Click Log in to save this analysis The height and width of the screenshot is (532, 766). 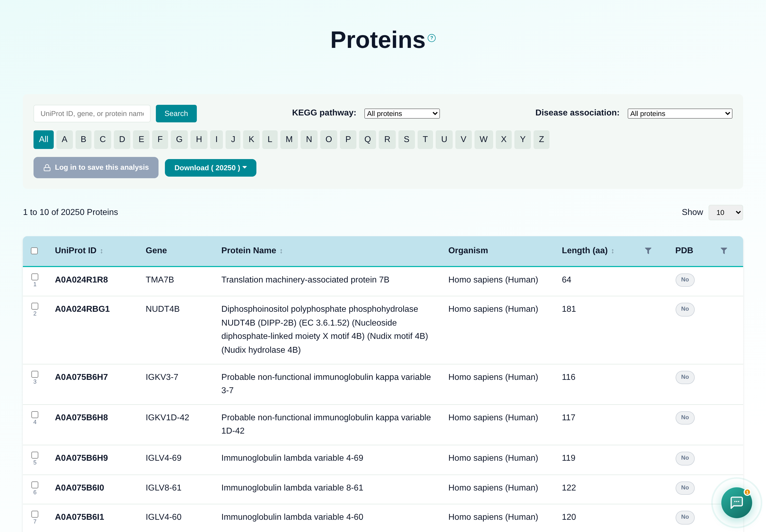[96, 168]
